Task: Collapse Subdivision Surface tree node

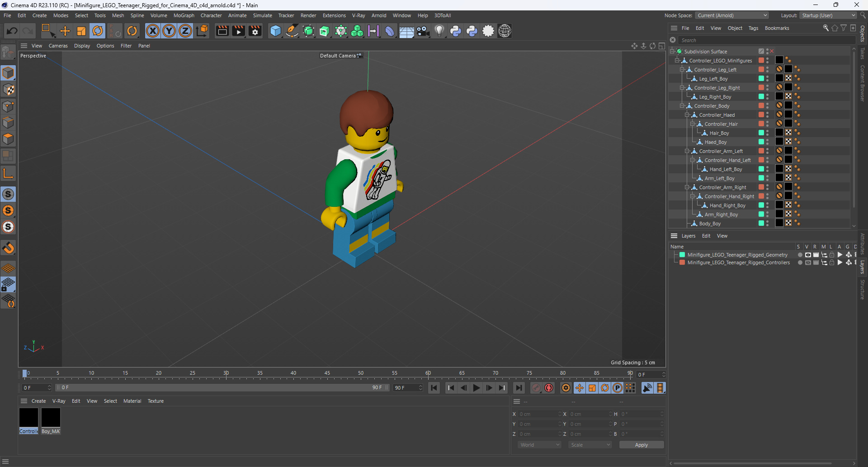Action: pos(672,52)
